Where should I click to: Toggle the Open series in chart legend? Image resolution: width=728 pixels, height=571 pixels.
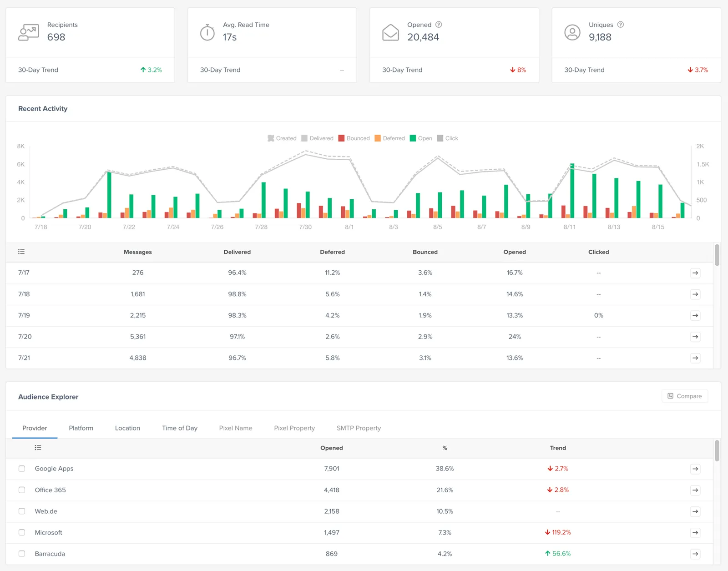421,138
